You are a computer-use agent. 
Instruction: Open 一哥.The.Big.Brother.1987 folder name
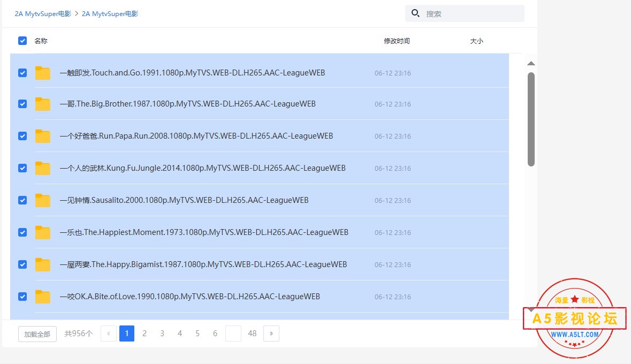pos(187,104)
